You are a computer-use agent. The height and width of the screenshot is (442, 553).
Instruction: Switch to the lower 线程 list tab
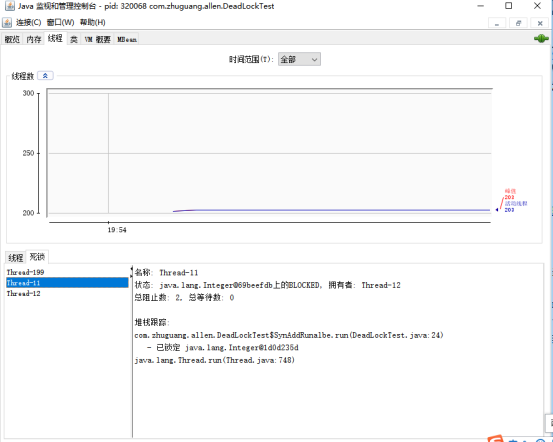(x=16, y=258)
